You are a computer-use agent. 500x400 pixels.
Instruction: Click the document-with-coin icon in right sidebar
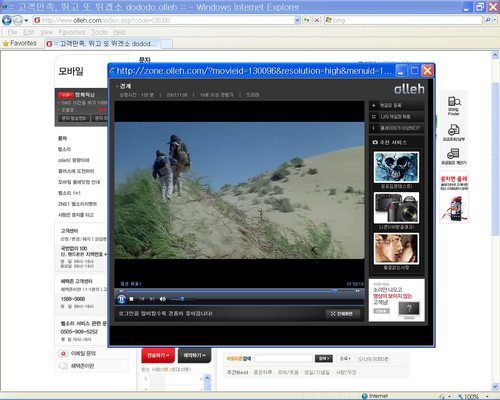(x=454, y=133)
